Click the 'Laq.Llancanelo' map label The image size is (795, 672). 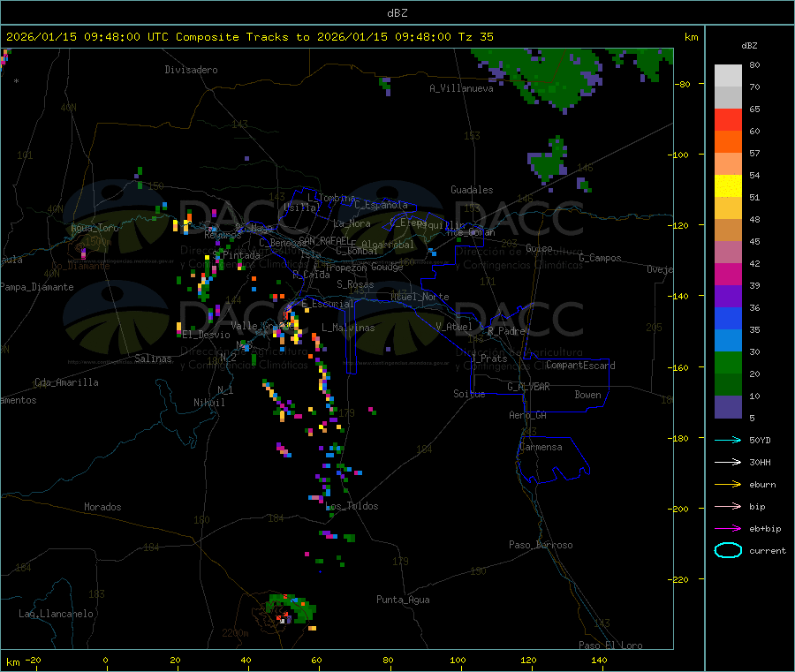point(57,614)
